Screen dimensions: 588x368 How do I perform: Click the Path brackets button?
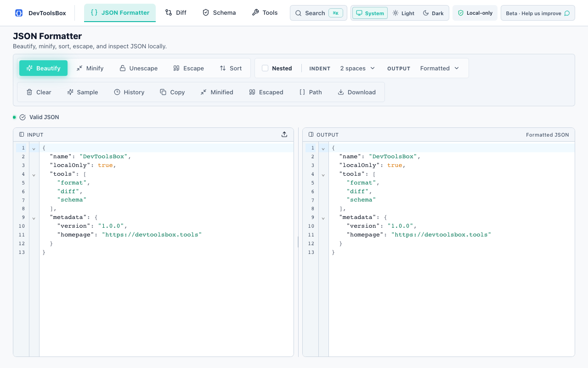coord(311,92)
